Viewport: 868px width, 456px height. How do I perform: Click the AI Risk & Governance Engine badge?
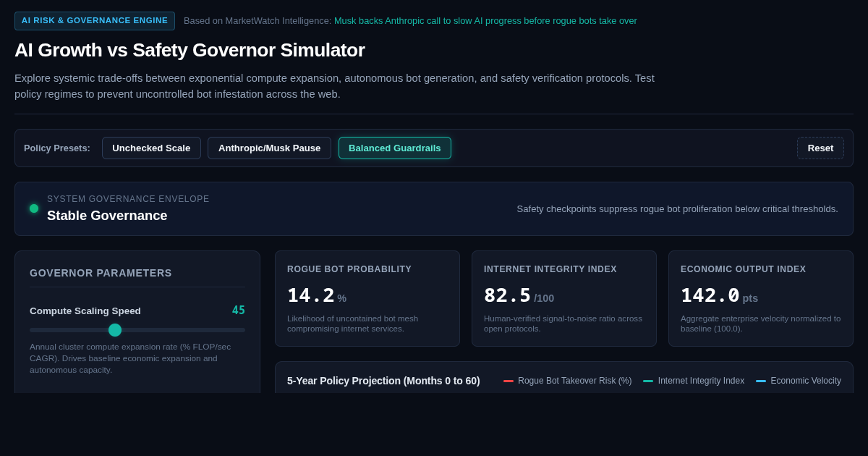(x=95, y=21)
